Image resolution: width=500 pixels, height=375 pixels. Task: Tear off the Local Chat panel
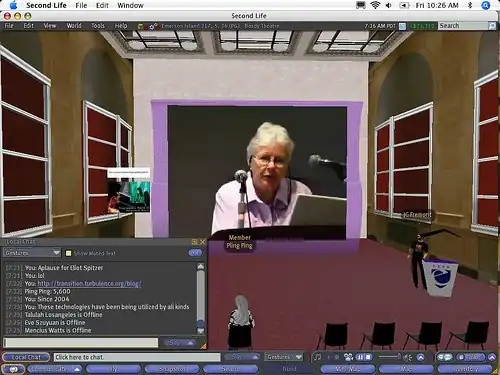pyautogui.click(x=195, y=242)
